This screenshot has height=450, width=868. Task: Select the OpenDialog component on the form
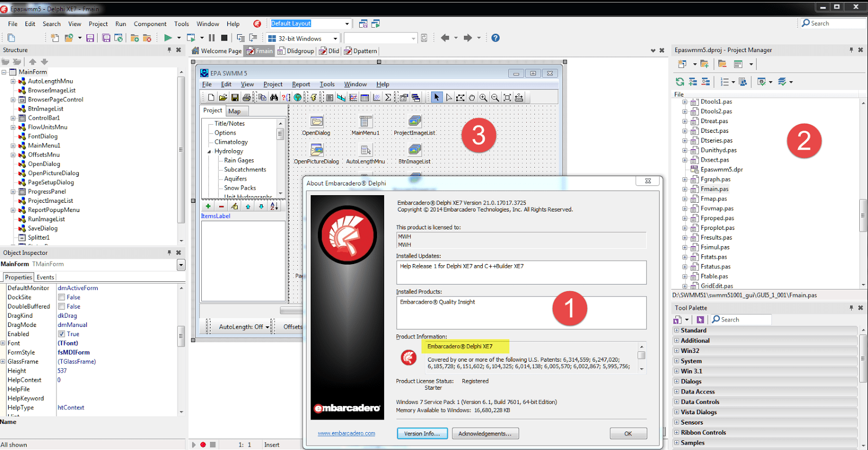coord(317,121)
